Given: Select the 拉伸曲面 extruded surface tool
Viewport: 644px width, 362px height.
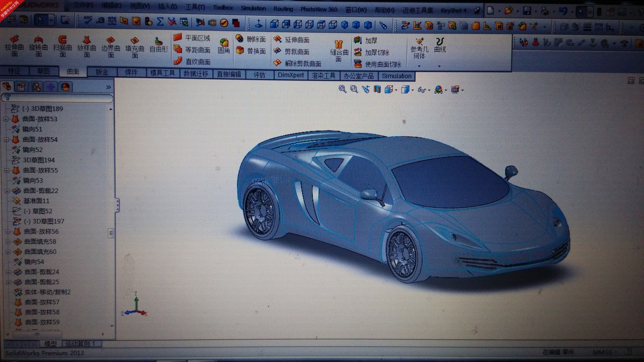Looking at the screenshot, I should pyautogui.click(x=14, y=46).
